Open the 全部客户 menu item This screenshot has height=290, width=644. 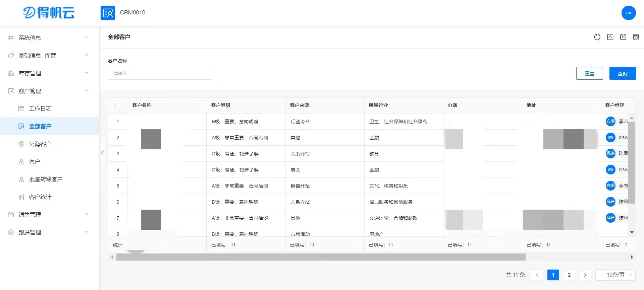tap(50, 126)
